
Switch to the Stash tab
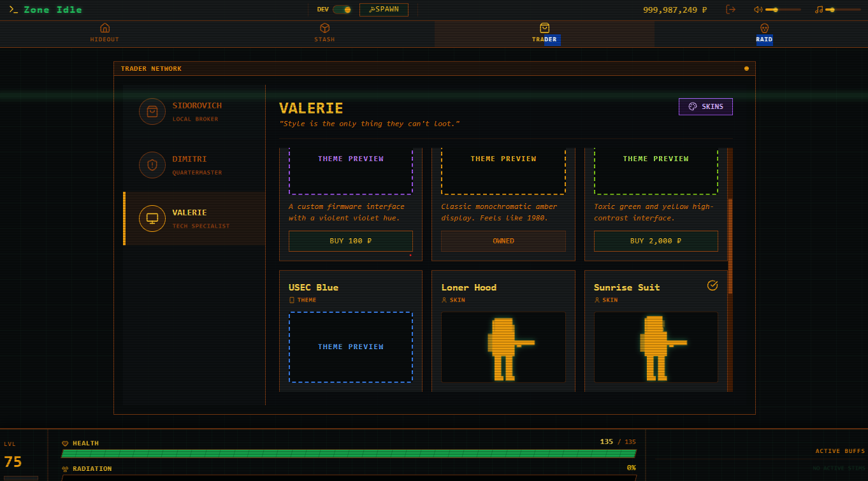324,33
